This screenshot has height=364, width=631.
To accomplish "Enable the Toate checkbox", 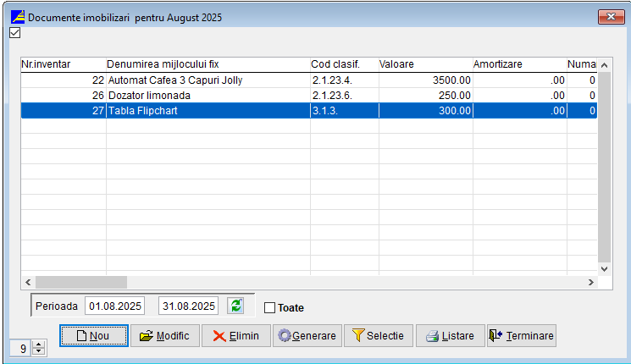I will [x=270, y=308].
